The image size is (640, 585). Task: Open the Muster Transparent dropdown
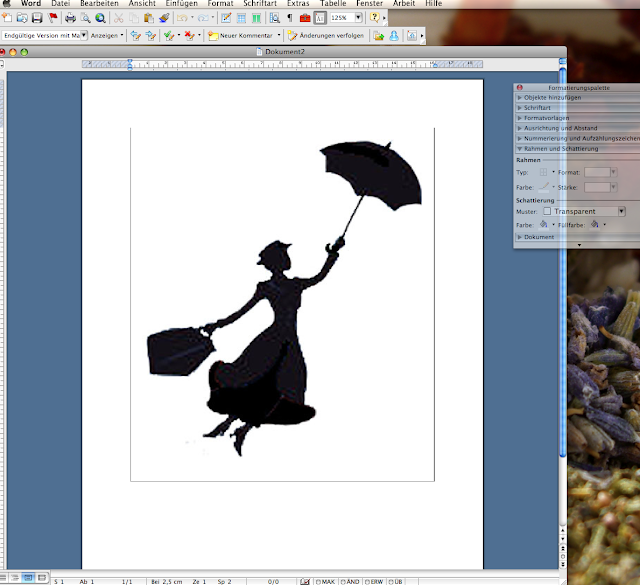(x=584, y=211)
